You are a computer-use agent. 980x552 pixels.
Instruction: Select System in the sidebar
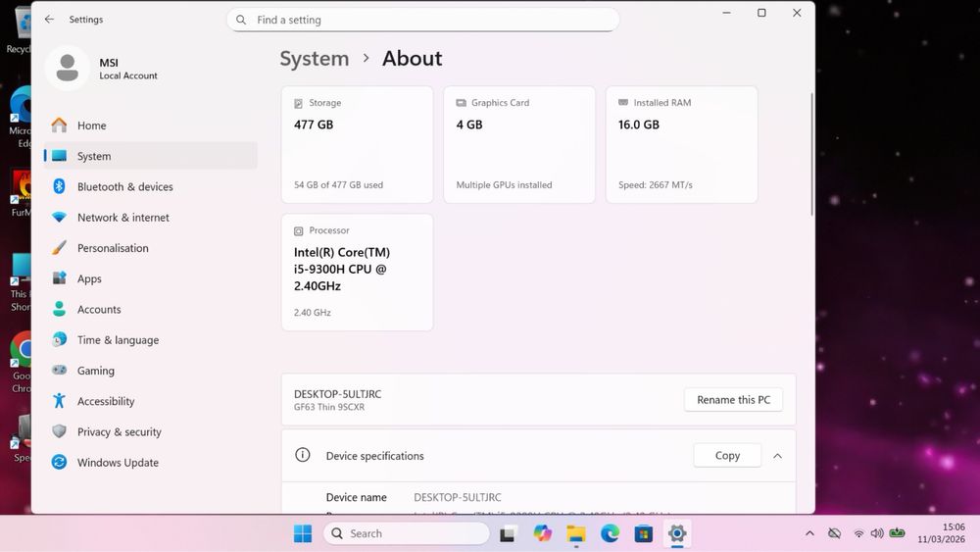pos(151,156)
